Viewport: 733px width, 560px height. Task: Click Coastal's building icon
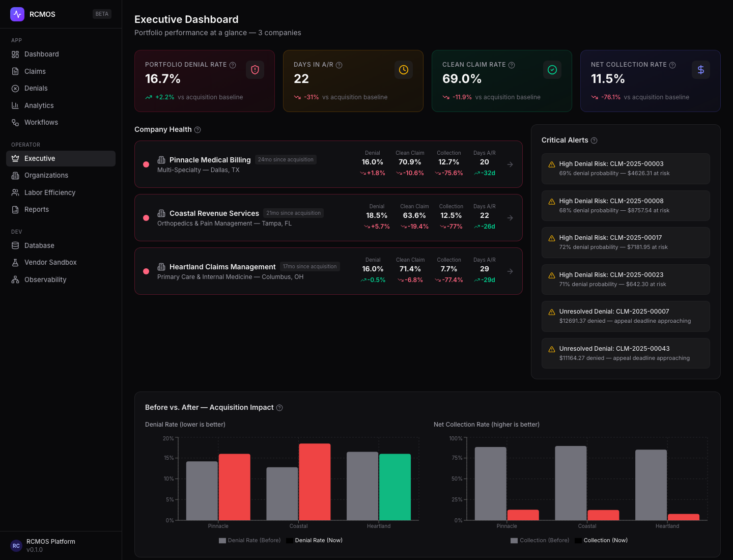161,213
